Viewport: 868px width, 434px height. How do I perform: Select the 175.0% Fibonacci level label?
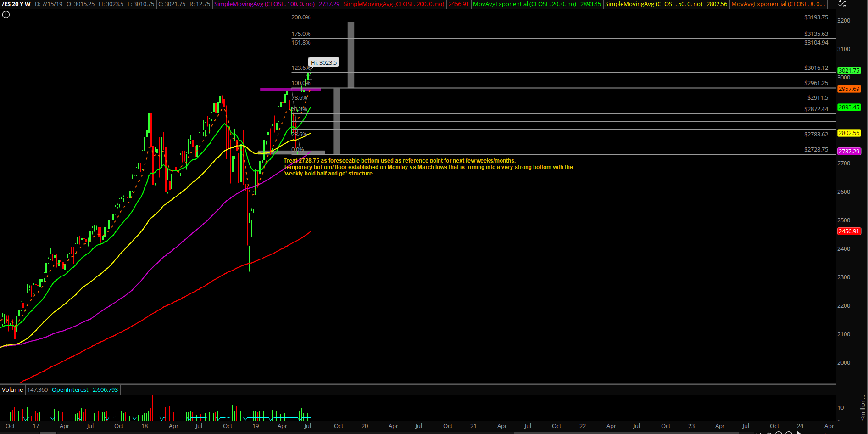pyautogui.click(x=301, y=34)
